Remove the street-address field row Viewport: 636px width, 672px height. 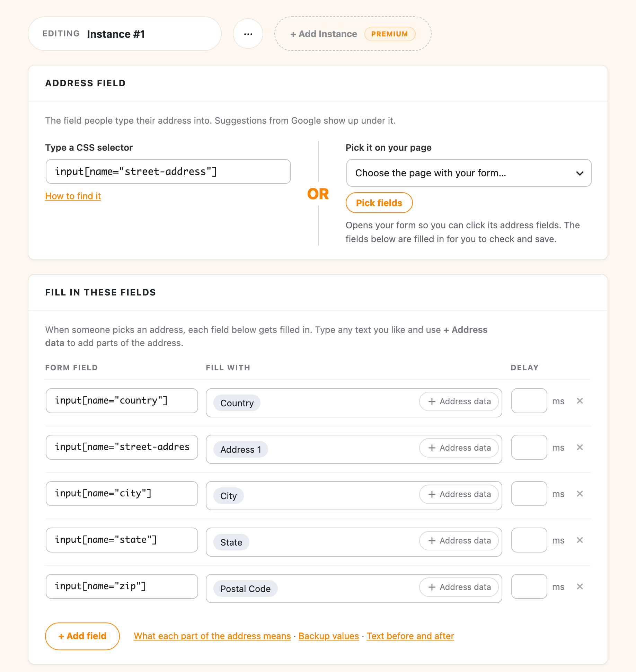[580, 447]
